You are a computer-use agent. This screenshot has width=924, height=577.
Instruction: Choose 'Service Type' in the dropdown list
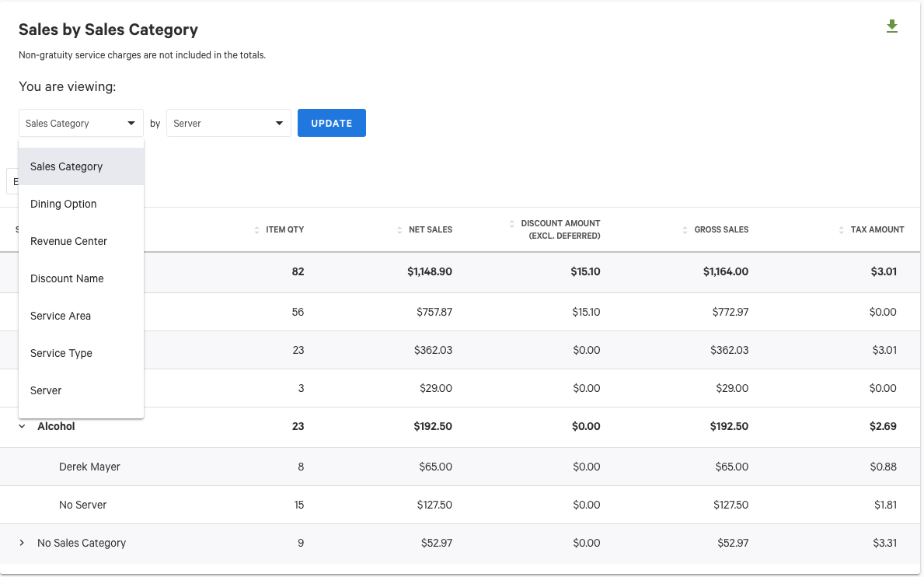pyautogui.click(x=61, y=353)
